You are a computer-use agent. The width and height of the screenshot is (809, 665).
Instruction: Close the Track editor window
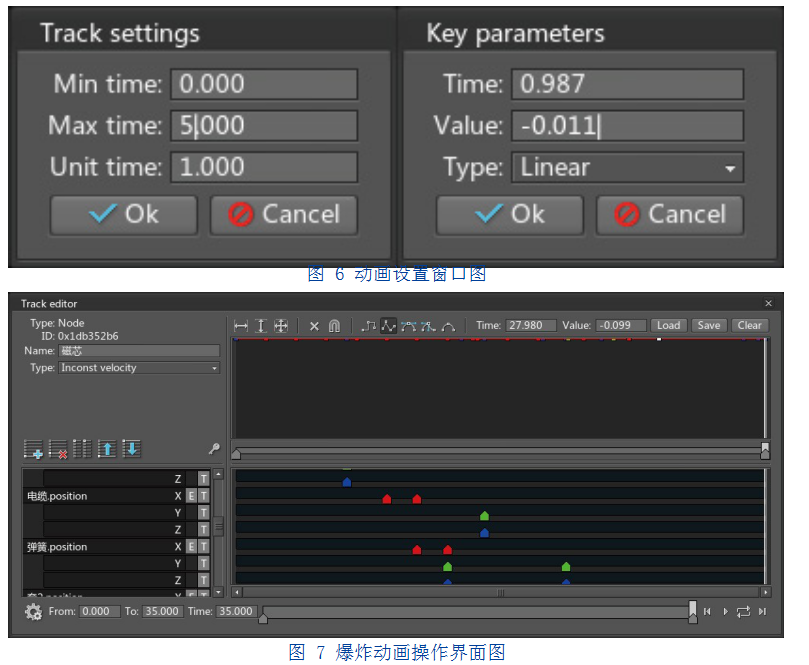tap(768, 303)
